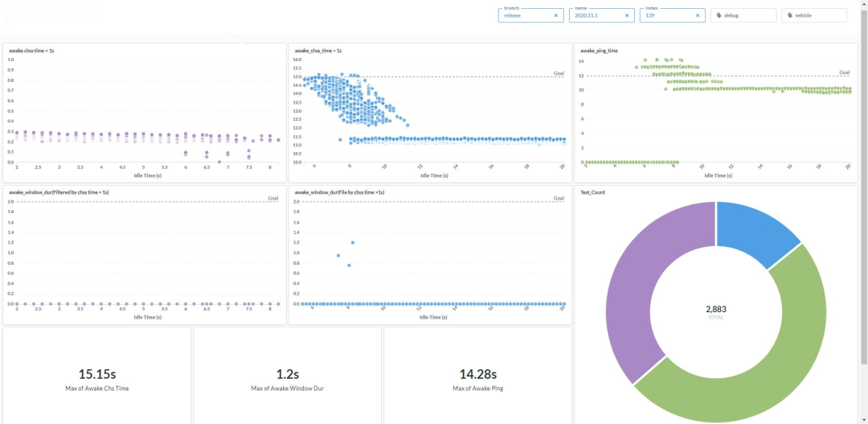Click the 2,883 total in donut center
The image size is (868, 424).
pyautogui.click(x=715, y=309)
